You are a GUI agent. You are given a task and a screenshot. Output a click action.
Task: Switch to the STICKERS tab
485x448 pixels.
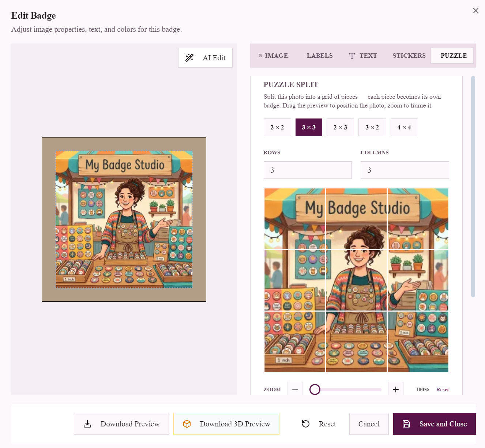point(409,56)
